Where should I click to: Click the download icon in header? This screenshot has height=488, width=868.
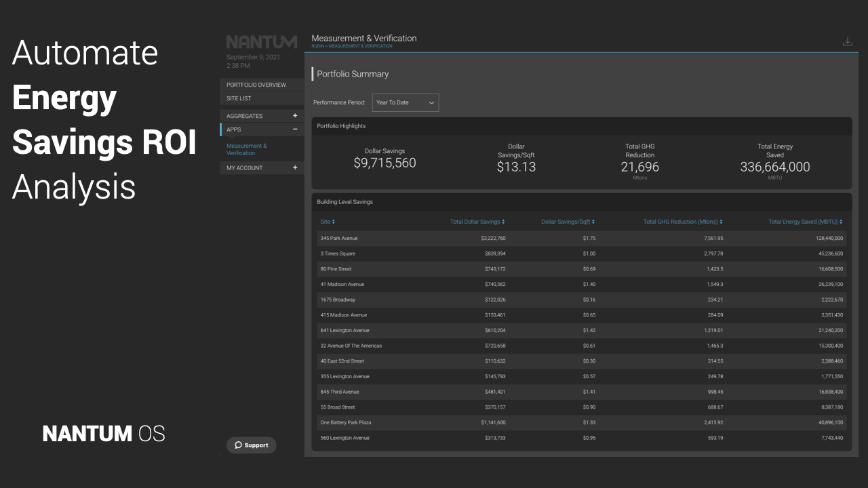point(847,41)
